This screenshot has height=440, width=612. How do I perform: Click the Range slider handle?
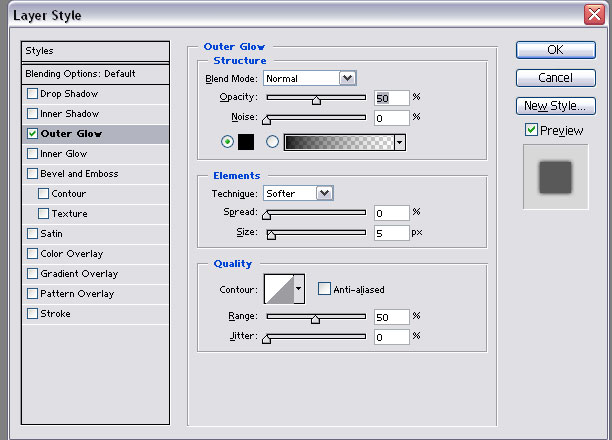tap(315, 319)
